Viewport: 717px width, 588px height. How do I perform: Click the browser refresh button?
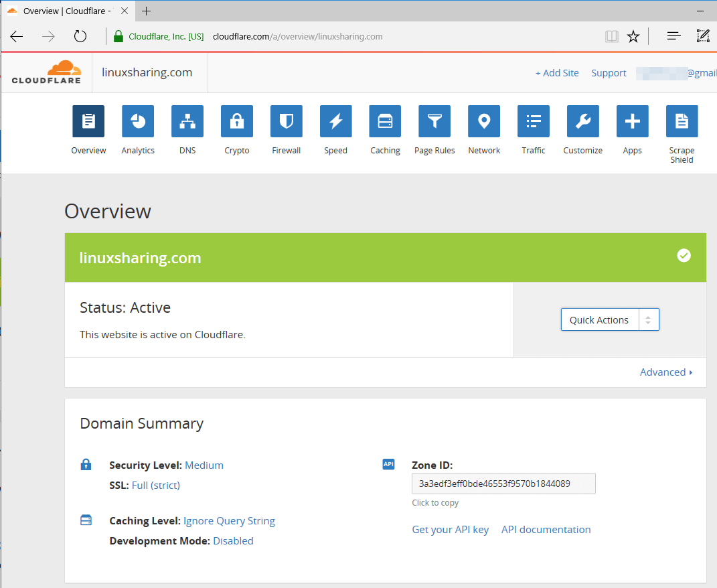pos(80,36)
